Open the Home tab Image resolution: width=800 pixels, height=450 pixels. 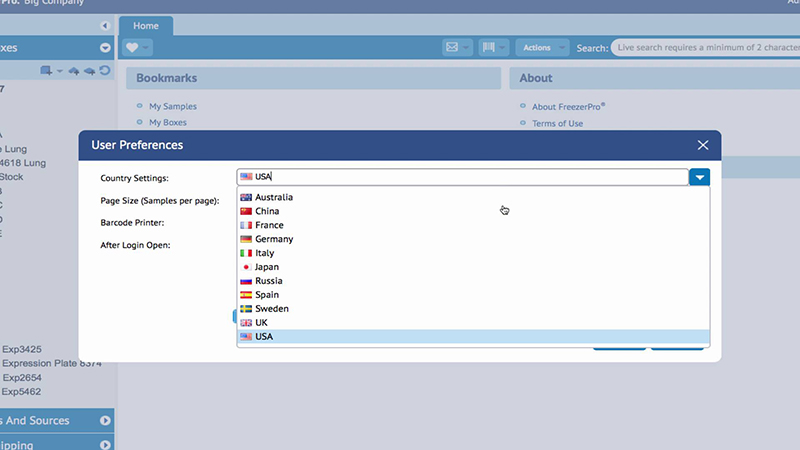click(x=146, y=25)
